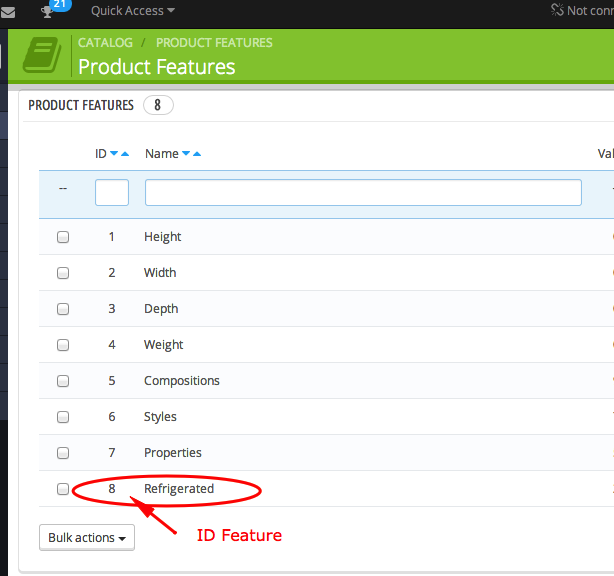This screenshot has width=614, height=576.
Task: Click the Properties feature row
Action: coord(173,453)
